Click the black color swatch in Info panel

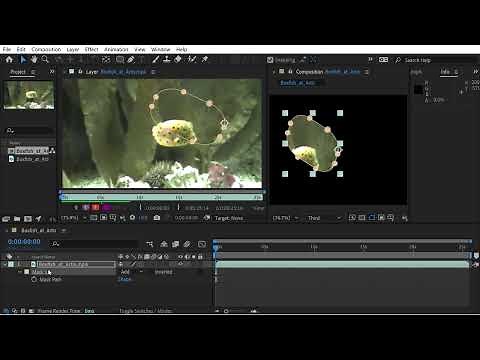pos(418,89)
